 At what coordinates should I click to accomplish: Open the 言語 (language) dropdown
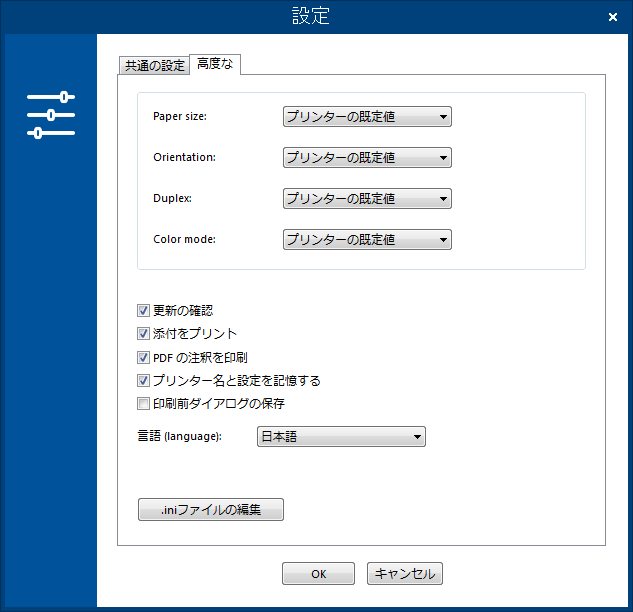coord(341,436)
